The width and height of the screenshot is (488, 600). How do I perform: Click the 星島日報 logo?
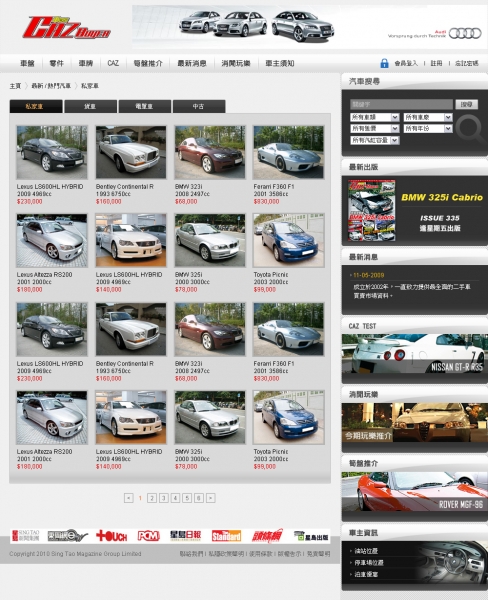(186, 536)
